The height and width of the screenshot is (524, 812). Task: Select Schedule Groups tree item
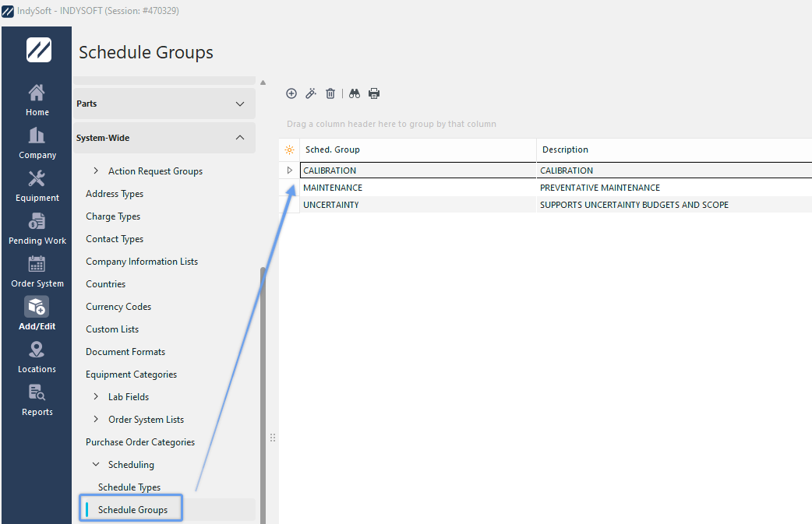[132, 509]
